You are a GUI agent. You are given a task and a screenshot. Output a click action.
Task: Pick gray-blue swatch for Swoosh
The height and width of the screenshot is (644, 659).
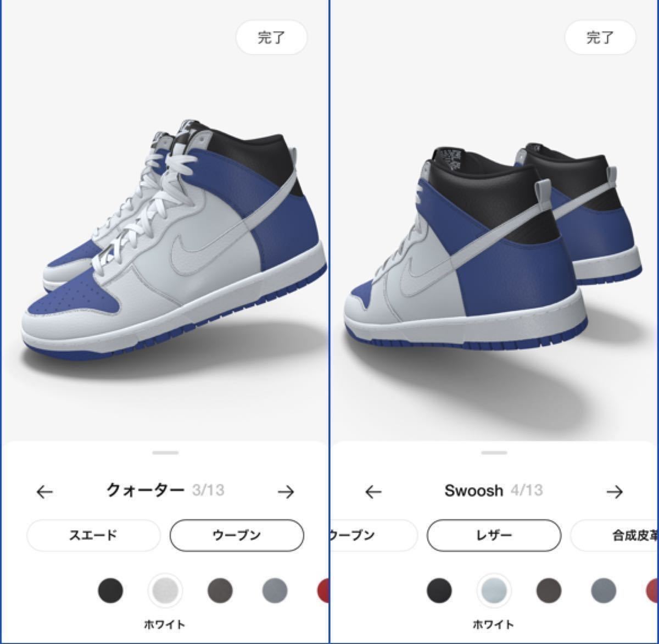(604, 591)
